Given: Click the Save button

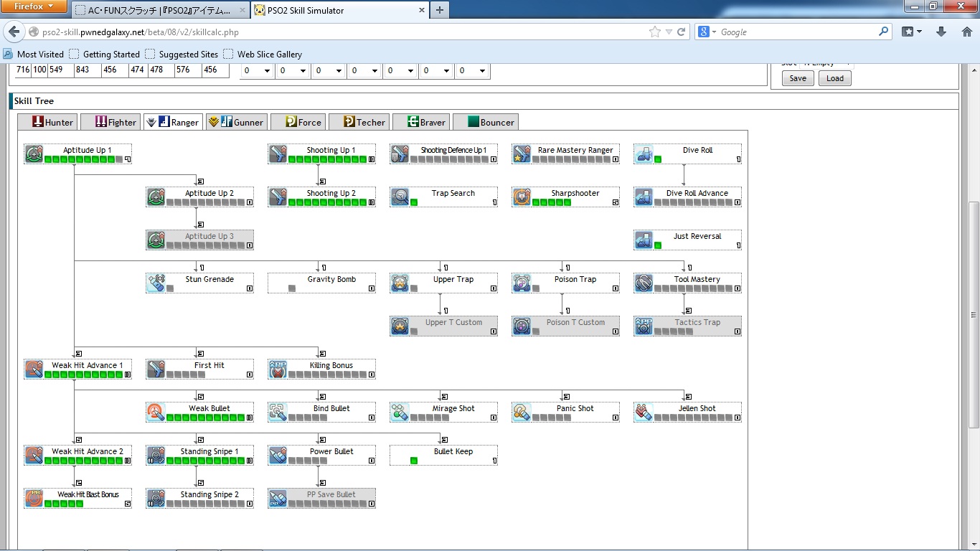Looking at the screenshot, I should pos(798,78).
